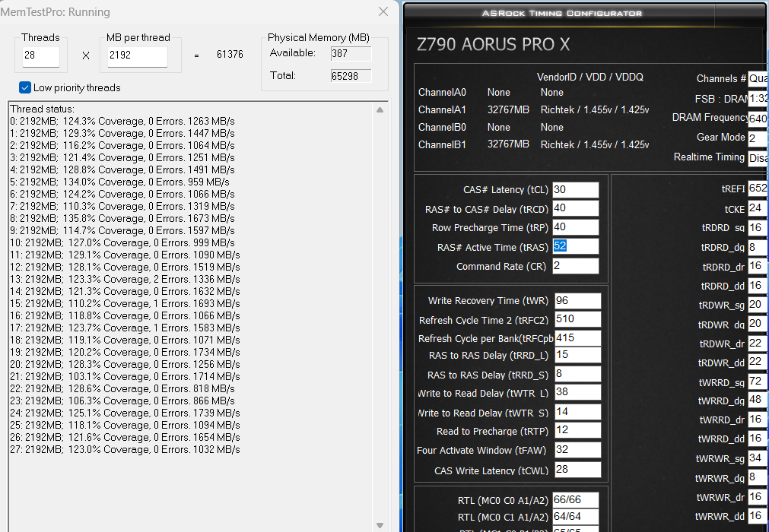Click the tRFCpb field showing 415

pos(578,337)
